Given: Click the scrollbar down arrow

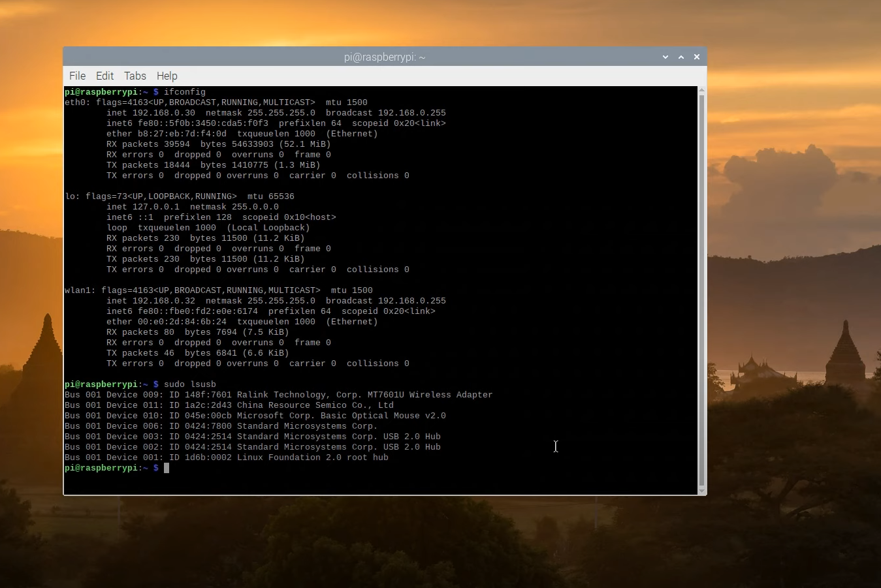Looking at the screenshot, I should coord(701,491).
